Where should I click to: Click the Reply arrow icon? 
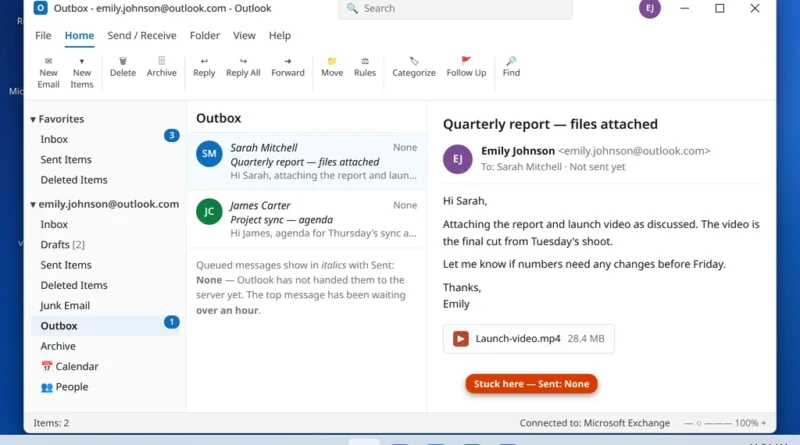click(204, 61)
